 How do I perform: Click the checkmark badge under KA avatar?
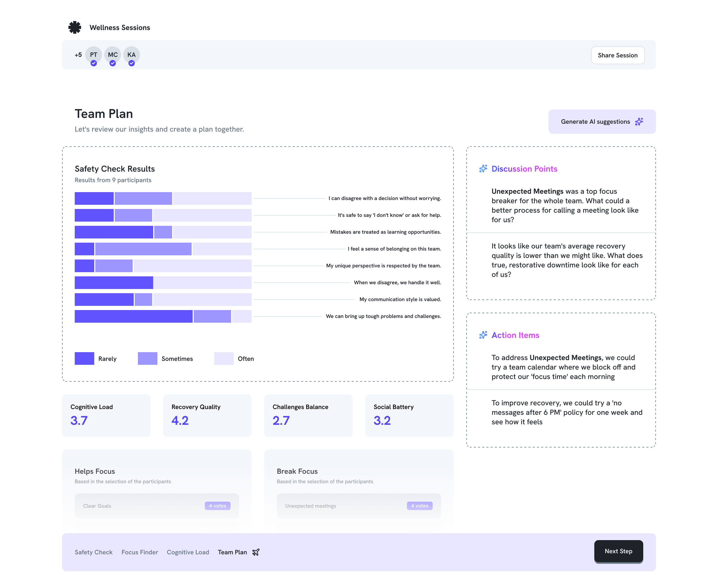[131, 63]
